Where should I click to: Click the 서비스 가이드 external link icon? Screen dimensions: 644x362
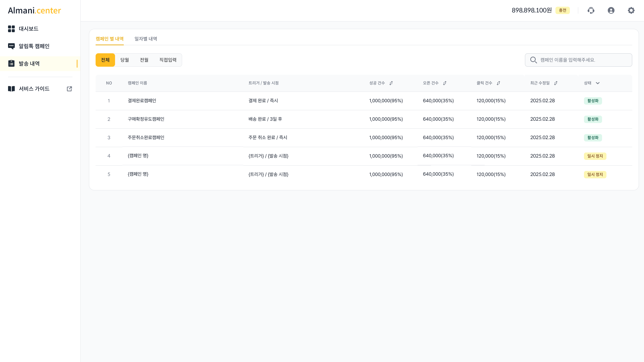(69, 89)
